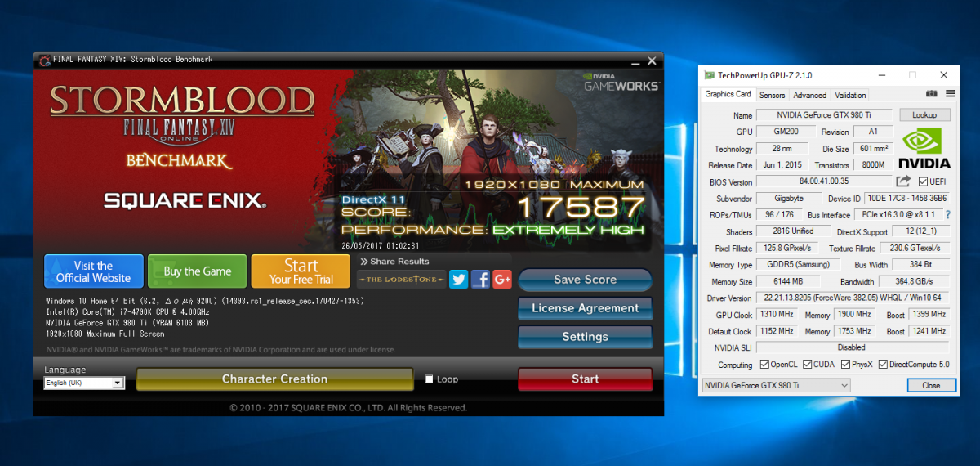Click the Pixel Fillrate 125.8 GPixel/s field
The height and width of the screenshot is (466, 980).
pyautogui.click(x=789, y=249)
